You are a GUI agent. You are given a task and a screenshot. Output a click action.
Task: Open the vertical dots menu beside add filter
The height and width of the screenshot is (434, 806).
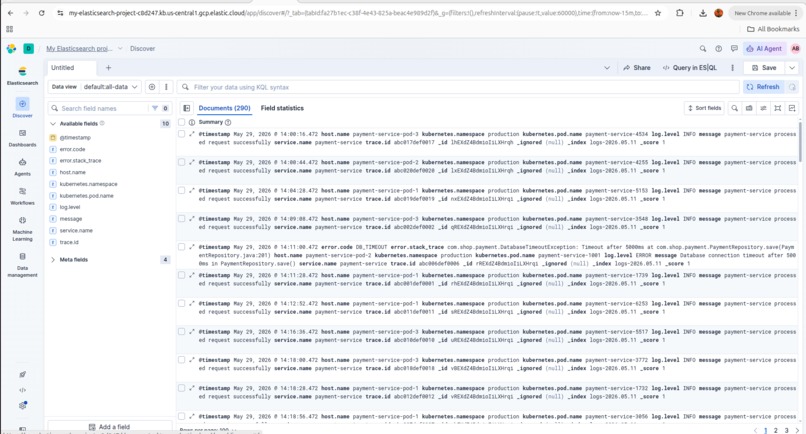pyautogui.click(x=166, y=87)
